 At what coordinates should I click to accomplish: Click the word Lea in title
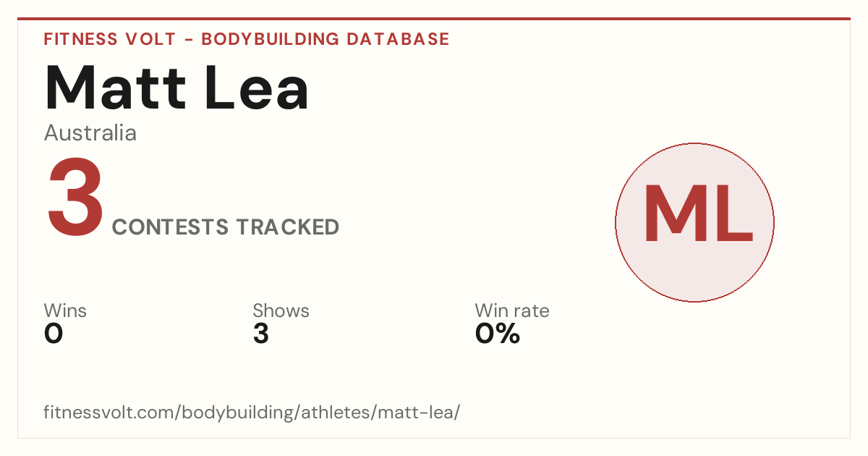[x=257, y=88]
